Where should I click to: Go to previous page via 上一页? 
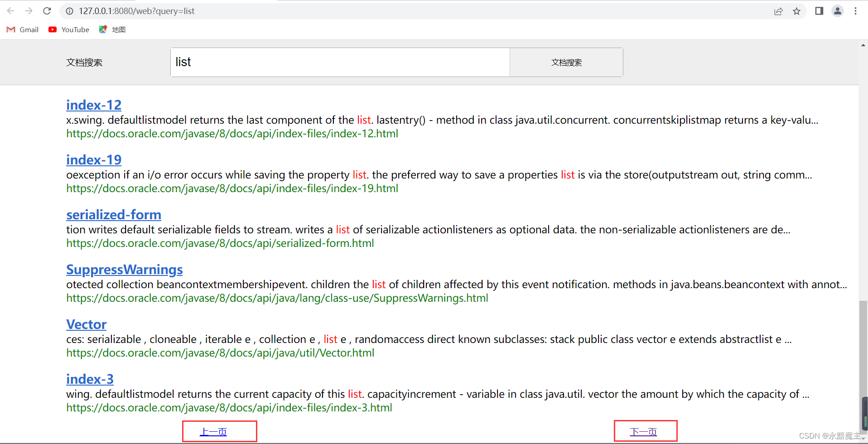pos(213,432)
